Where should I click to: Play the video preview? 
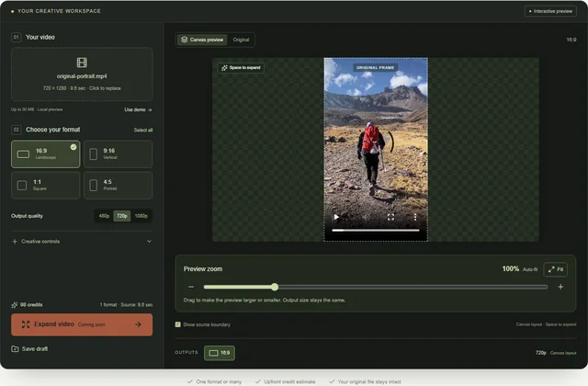click(x=336, y=217)
